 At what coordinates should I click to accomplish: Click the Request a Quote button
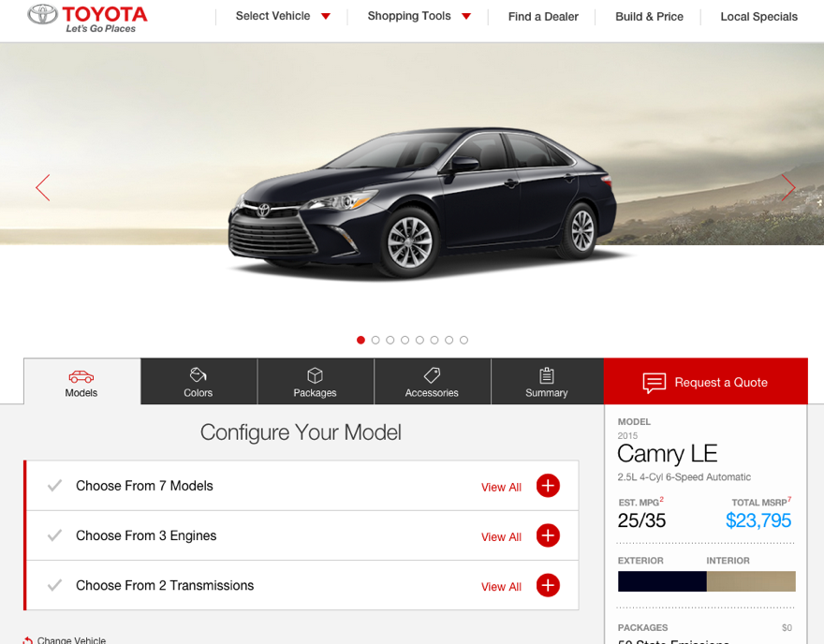pyautogui.click(x=706, y=382)
